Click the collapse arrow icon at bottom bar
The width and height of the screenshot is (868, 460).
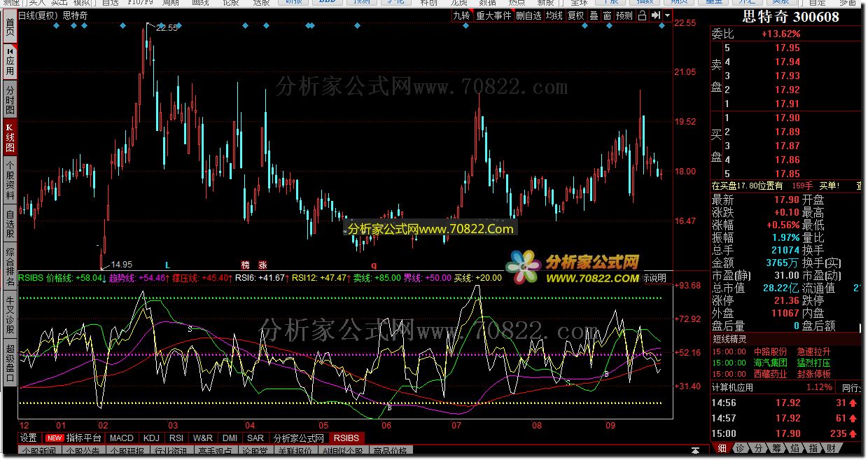coord(695,449)
